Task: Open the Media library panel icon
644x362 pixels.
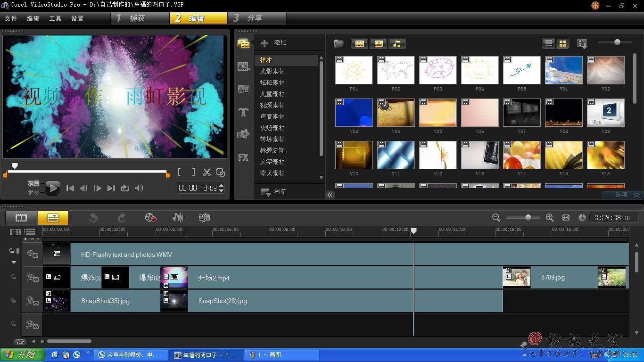Action: [x=243, y=43]
